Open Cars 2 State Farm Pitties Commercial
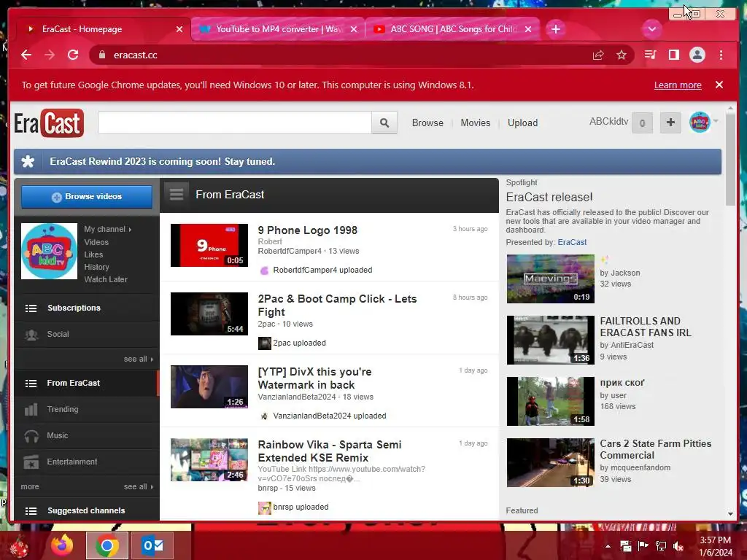The width and height of the screenshot is (747, 560). 656,449
